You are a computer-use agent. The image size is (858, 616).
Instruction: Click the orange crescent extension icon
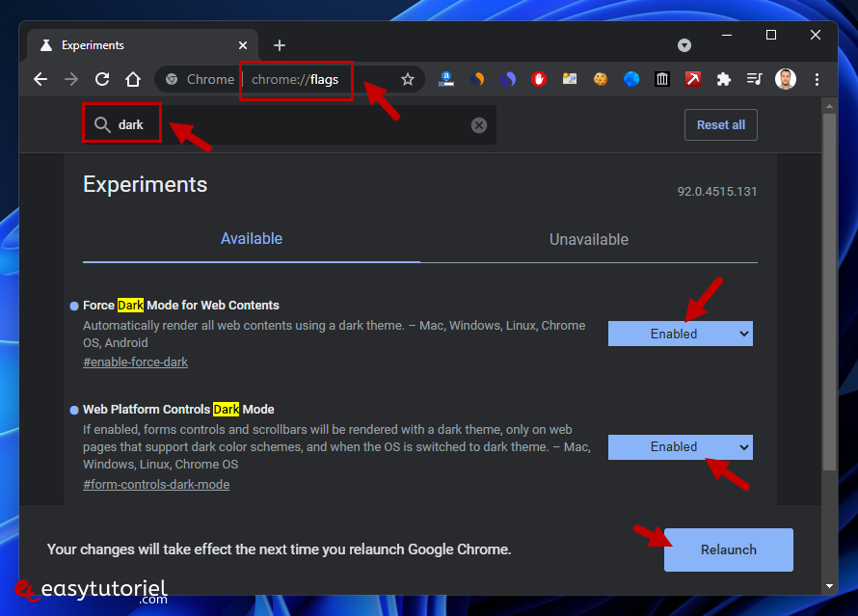click(x=477, y=79)
